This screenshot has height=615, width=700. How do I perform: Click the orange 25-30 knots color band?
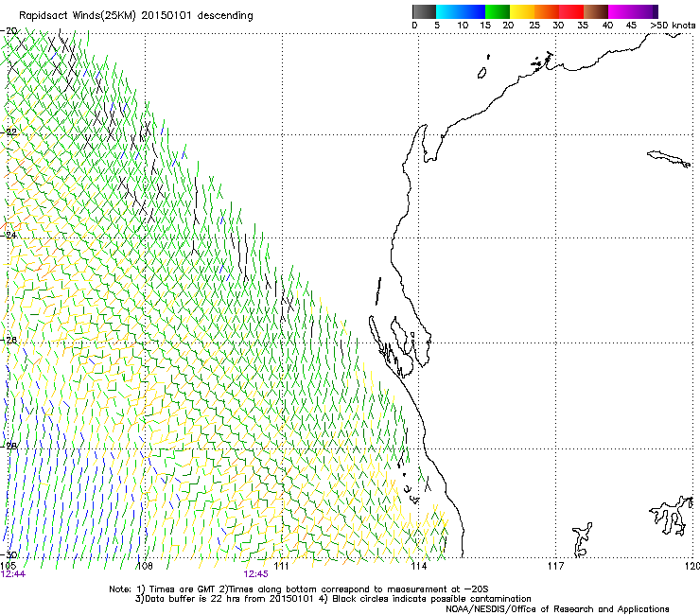pos(547,11)
